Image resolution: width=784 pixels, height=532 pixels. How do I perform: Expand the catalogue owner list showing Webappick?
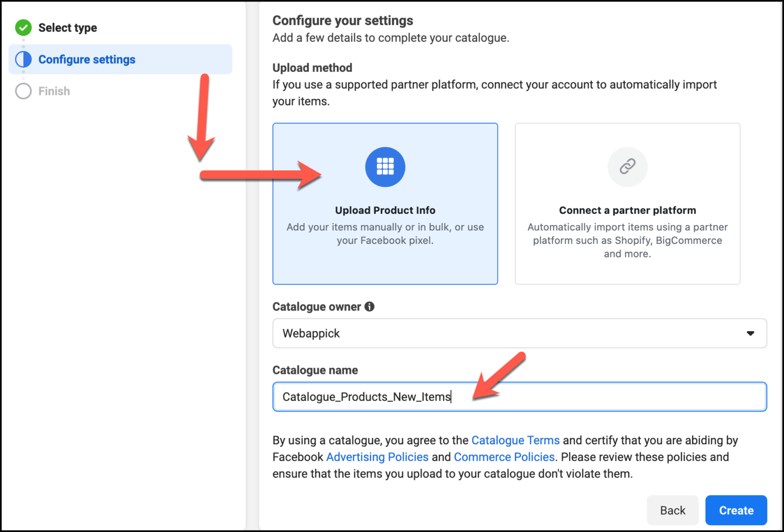tap(520, 333)
